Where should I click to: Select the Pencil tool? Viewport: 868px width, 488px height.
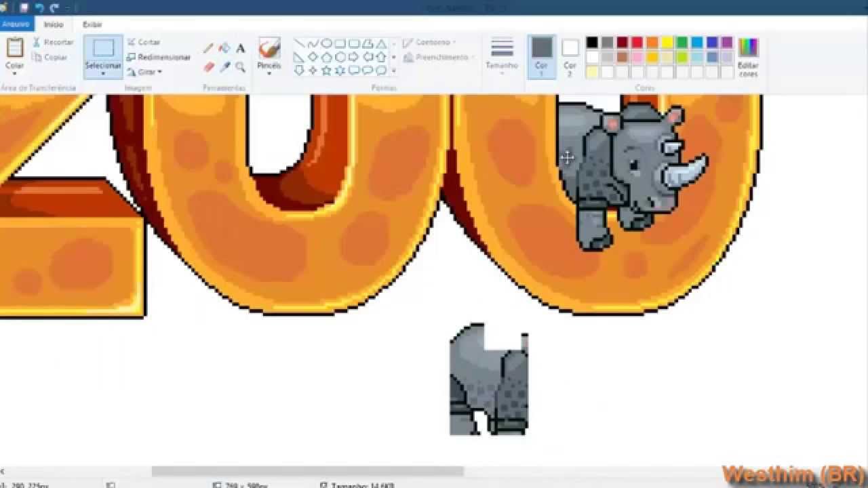click(208, 49)
